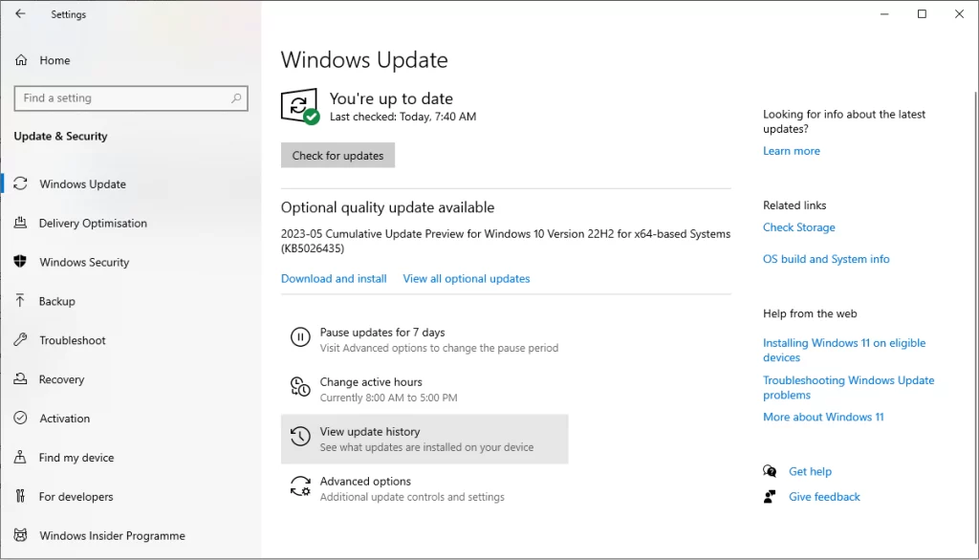The width and height of the screenshot is (979, 560).
Task: Open View update history
Action: pos(424,439)
